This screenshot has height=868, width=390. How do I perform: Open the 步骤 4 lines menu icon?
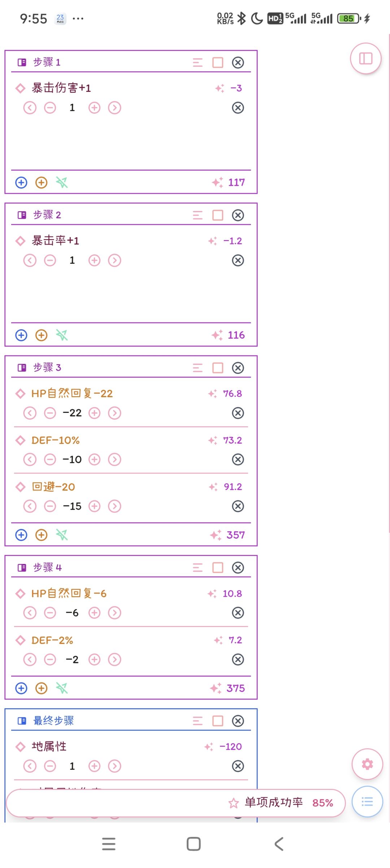pyautogui.click(x=198, y=568)
